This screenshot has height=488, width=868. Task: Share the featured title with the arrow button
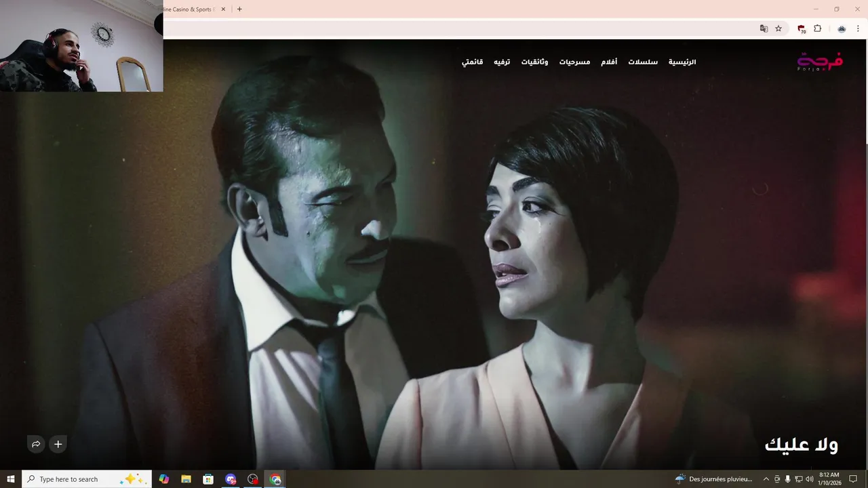[x=36, y=444]
